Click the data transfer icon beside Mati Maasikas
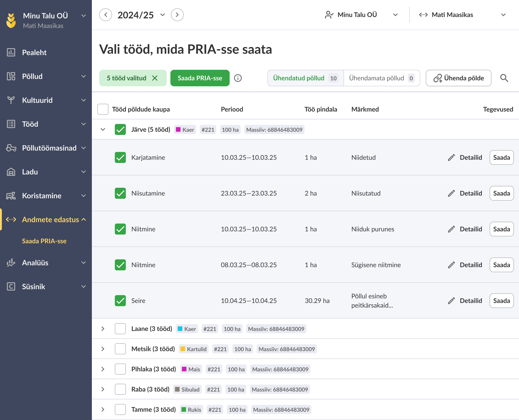The height and width of the screenshot is (420, 519). 423,15
